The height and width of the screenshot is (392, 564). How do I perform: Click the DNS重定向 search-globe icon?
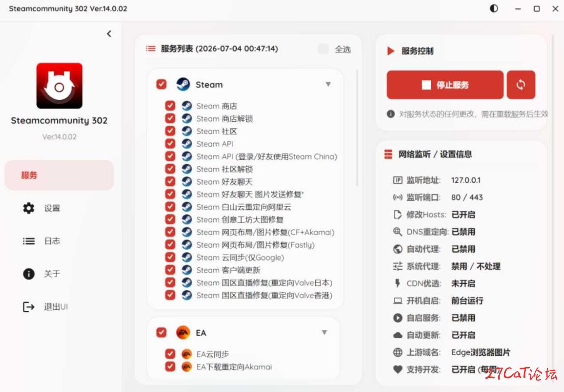coord(397,232)
